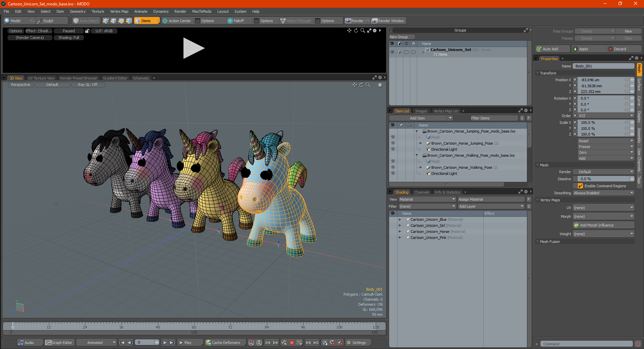The image size is (644, 349).
Task: Open the Render Default dropdown
Action: pyautogui.click(x=606, y=172)
